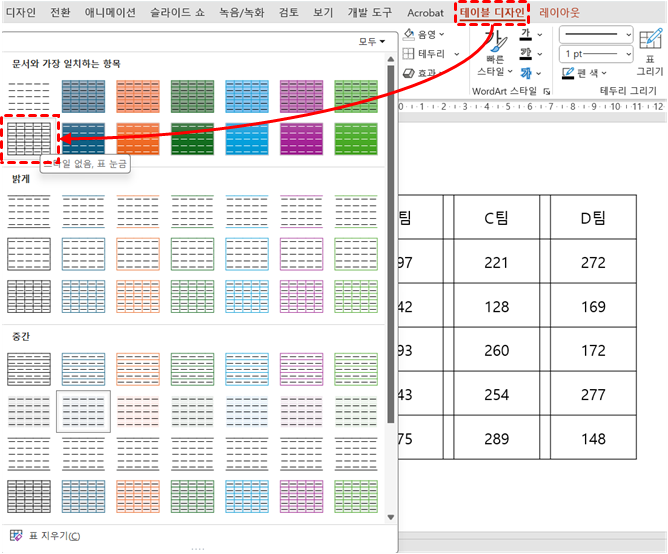Viewport: 668px width, 554px height.
Task: Click Clear Table (표 지우기) option
Action: 45,535
